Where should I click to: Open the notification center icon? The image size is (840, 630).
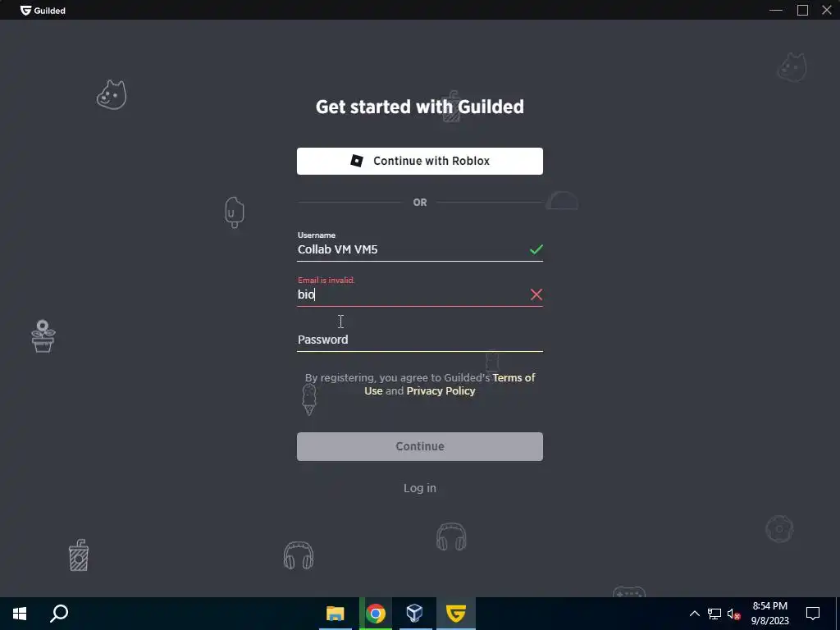coord(813,614)
